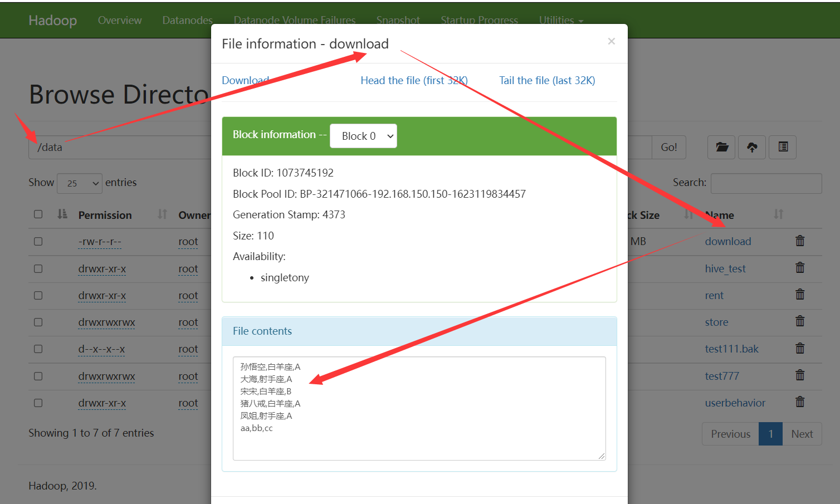Delete store using its trash icon
Screen dimensions: 840x504
[x=800, y=321]
